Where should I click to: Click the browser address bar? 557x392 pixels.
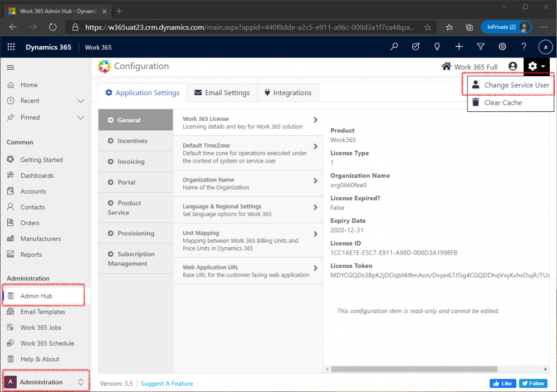[250, 27]
